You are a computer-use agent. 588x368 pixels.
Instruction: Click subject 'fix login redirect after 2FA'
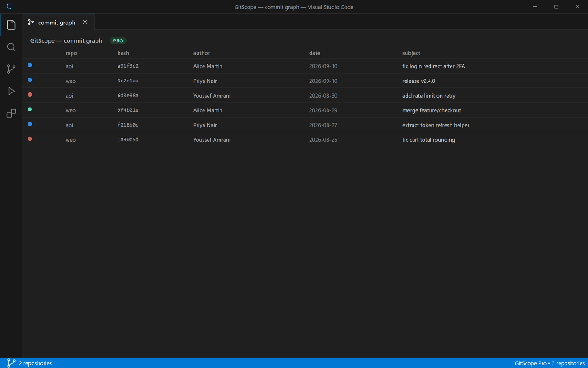point(434,66)
